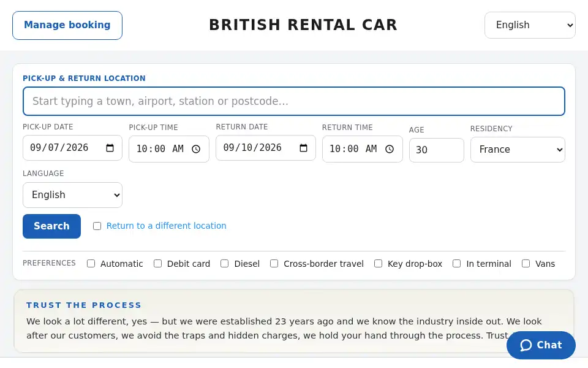Click the Automatic label text
Screen dimensions: 588x368
121,264
